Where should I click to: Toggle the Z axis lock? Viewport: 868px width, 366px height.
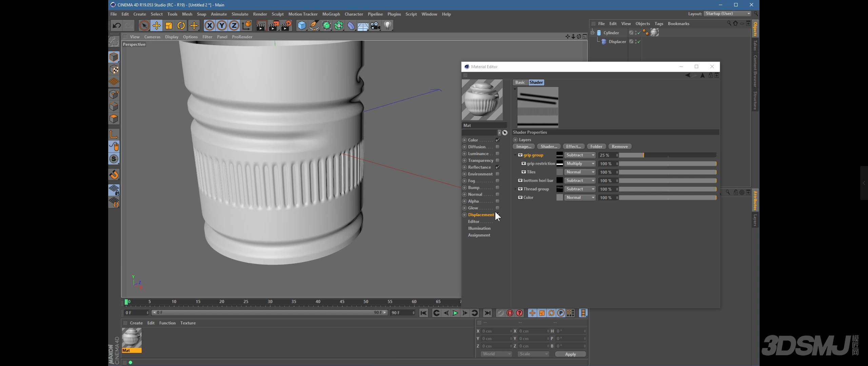tap(234, 25)
